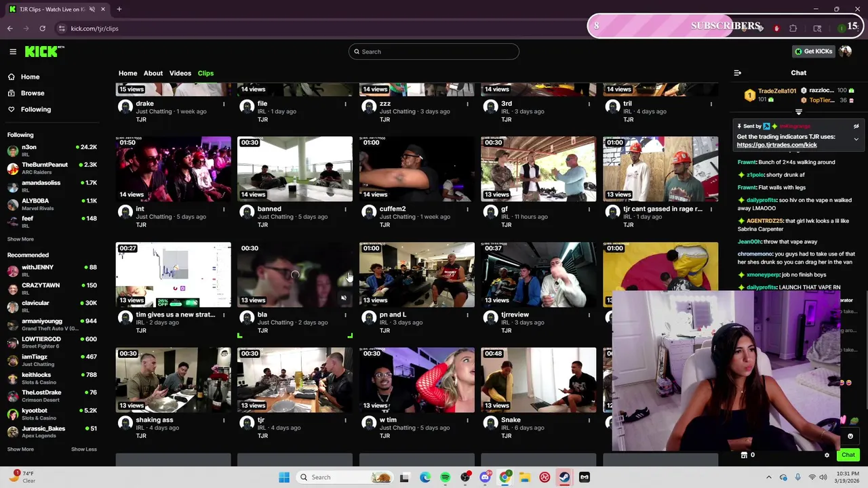Expand the pinned message chevron
Viewport: 868px width, 488px height.
856,140
